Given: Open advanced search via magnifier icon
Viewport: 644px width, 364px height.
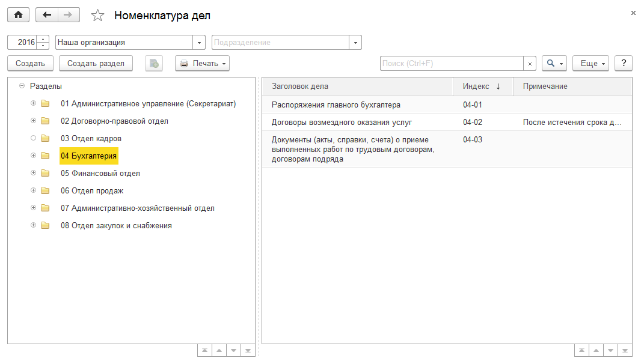Looking at the screenshot, I should click(x=550, y=63).
